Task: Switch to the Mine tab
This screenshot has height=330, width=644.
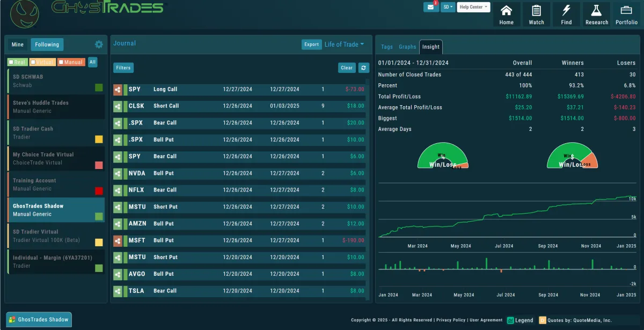Action: coord(18,45)
